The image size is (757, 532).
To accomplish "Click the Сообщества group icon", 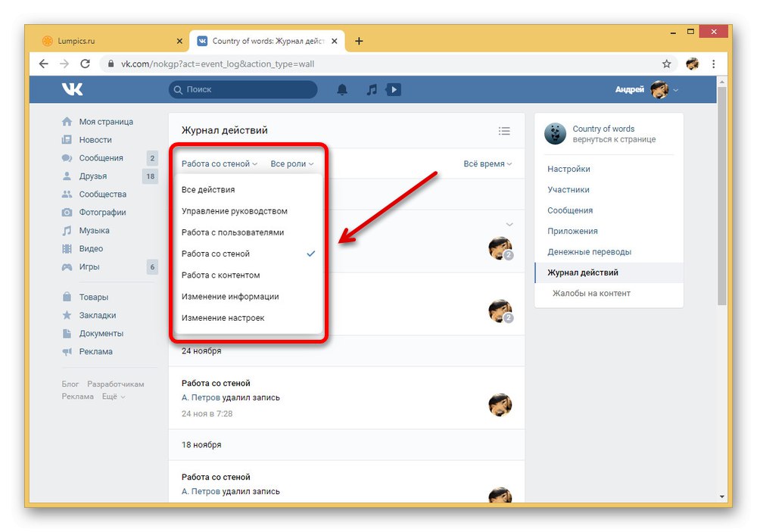I will [67, 194].
